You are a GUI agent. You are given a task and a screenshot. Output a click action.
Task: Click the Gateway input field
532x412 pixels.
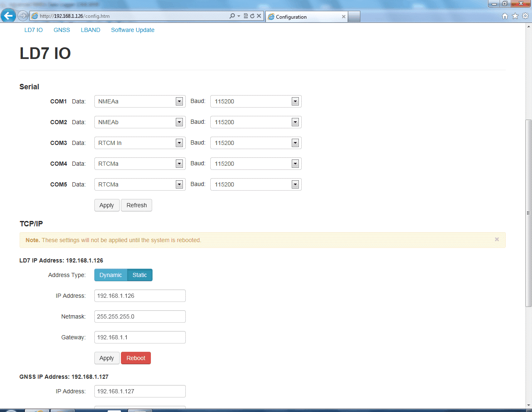[140, 337]
